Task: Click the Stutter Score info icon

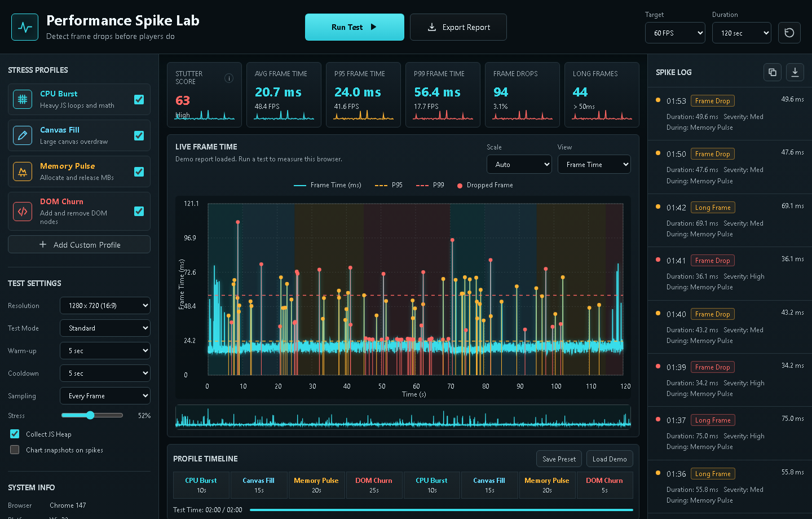Action: (229, 78)
